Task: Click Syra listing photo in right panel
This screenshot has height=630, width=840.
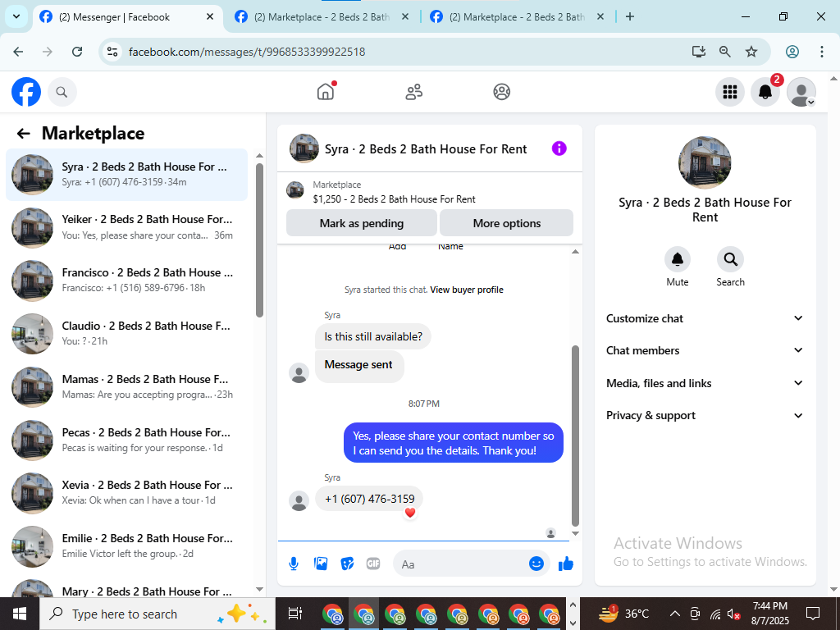Action: pos(705,162)
